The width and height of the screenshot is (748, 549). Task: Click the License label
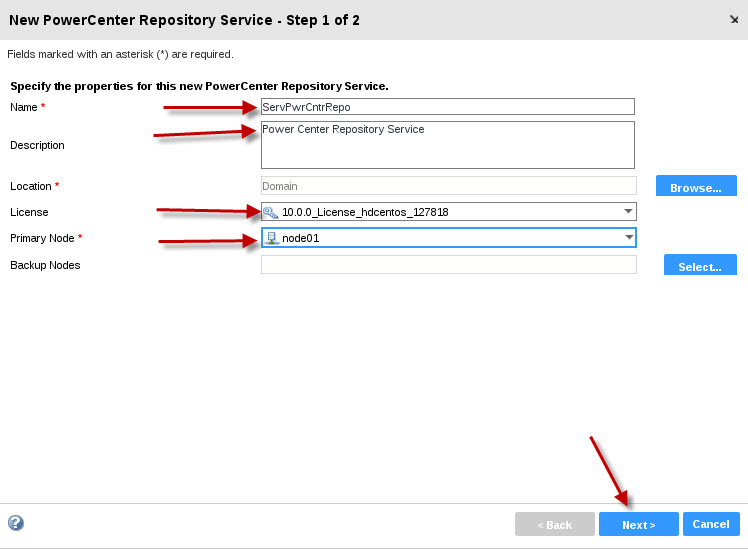[29, 212]
